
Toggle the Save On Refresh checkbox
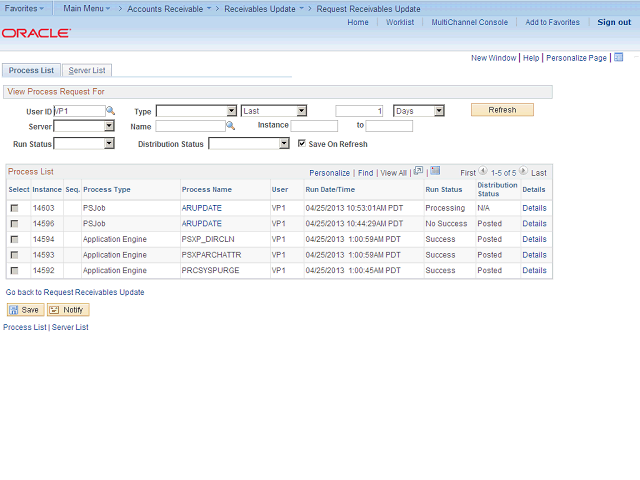coord(302,144)
